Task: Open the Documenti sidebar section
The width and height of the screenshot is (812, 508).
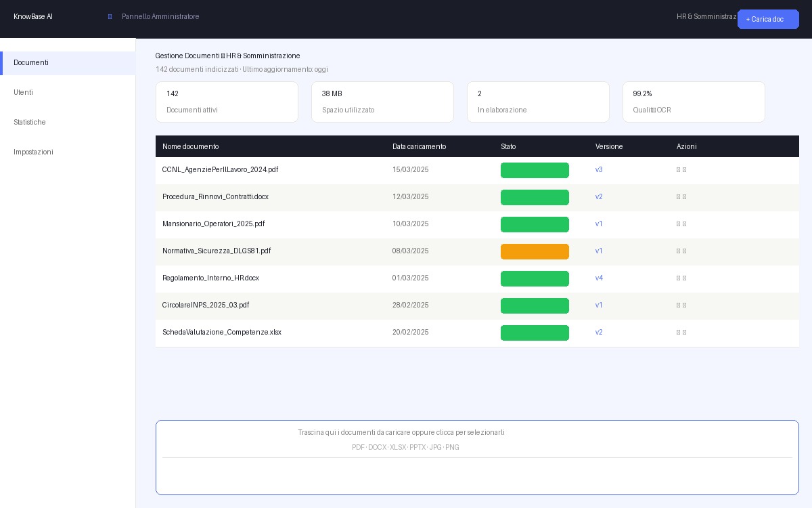Action: 31,63
